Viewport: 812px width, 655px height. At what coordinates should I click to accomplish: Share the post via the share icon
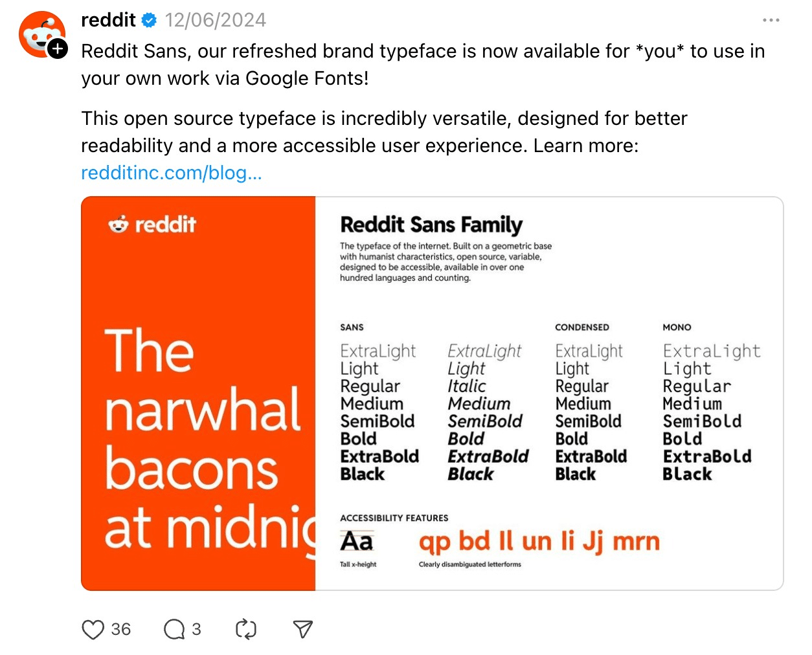302,628
